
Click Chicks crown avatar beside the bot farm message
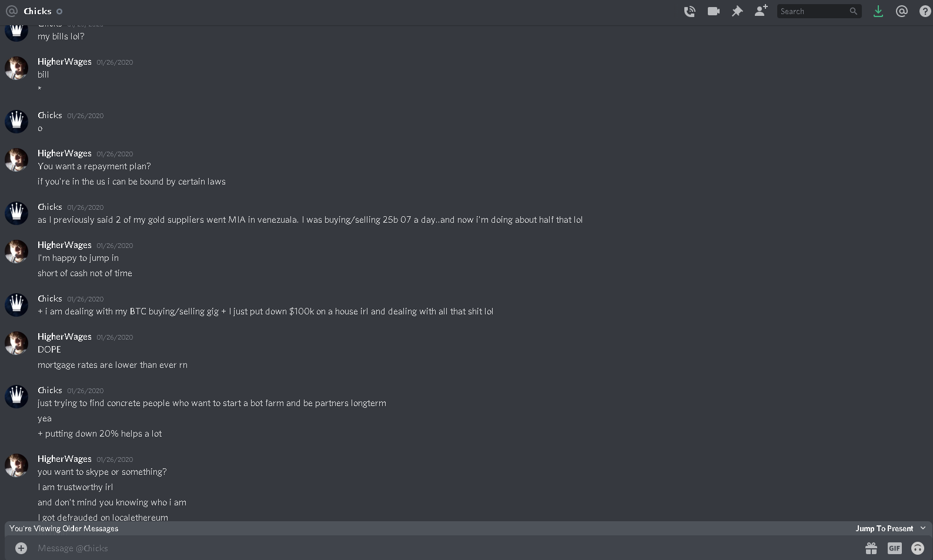point(16,397)
